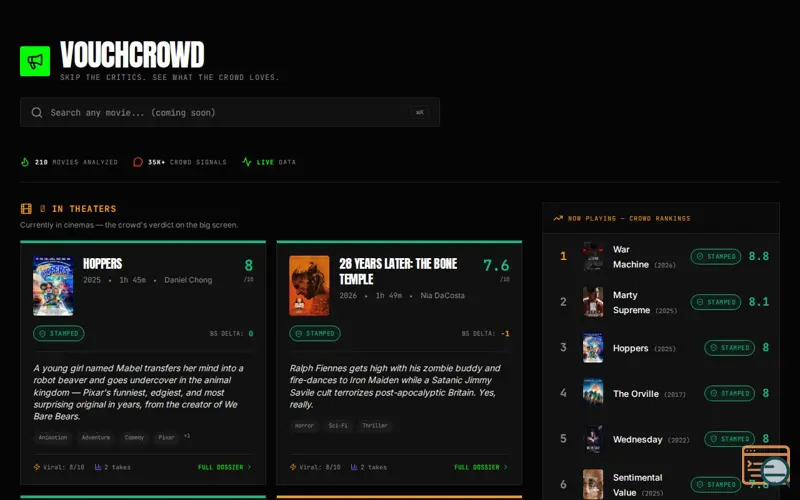This screenshot has height=500, width=800.
Task: Open The Orville in the crowd rankings
Action: pyautogui.click(x=661, y=393)
